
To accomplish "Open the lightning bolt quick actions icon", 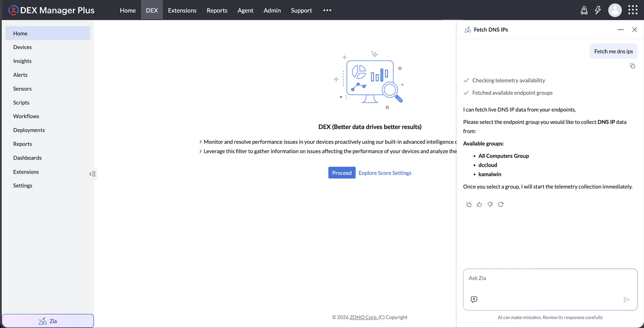I will coord(598,10).
